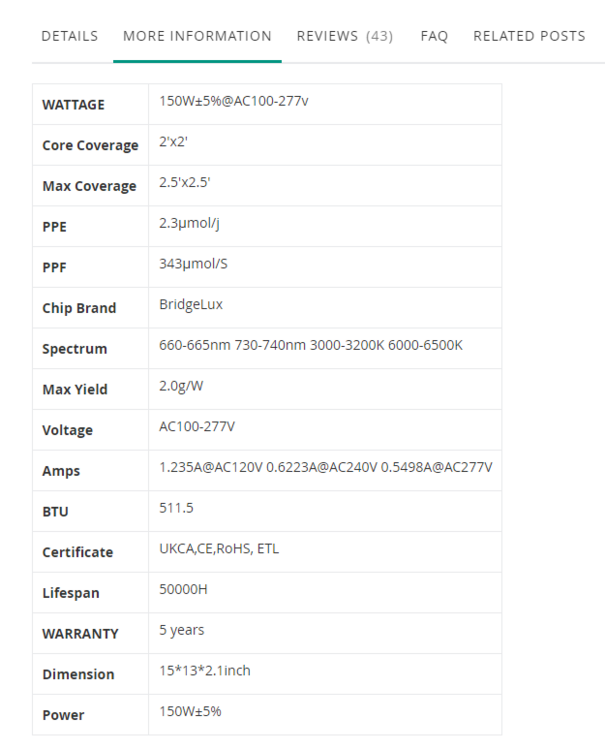Click the BridgeLux chip brand value
The height and width of the screenshot is (750, 605).
click(x=191, y=305)
